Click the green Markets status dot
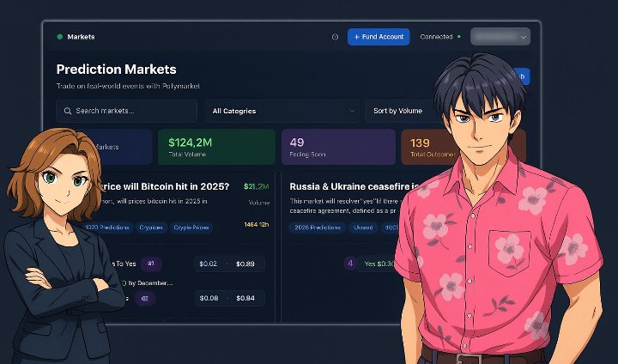 [60, 37]
